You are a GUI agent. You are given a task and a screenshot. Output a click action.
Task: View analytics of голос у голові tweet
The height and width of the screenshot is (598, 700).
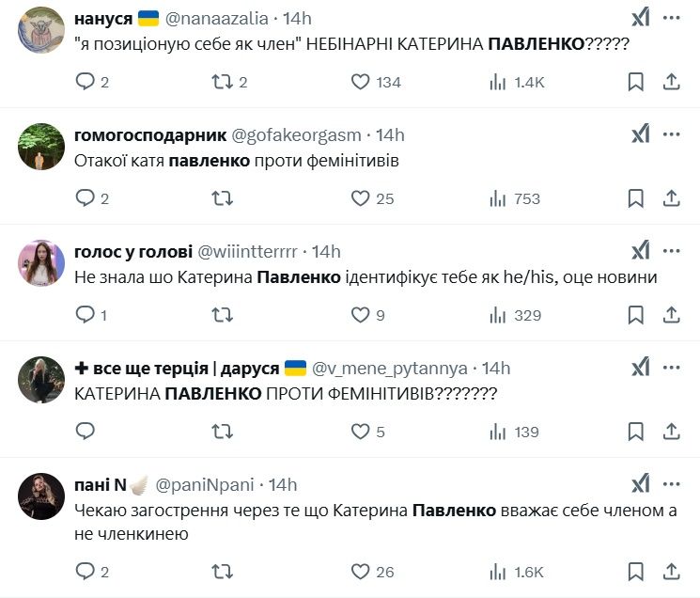tap(498, 315)
